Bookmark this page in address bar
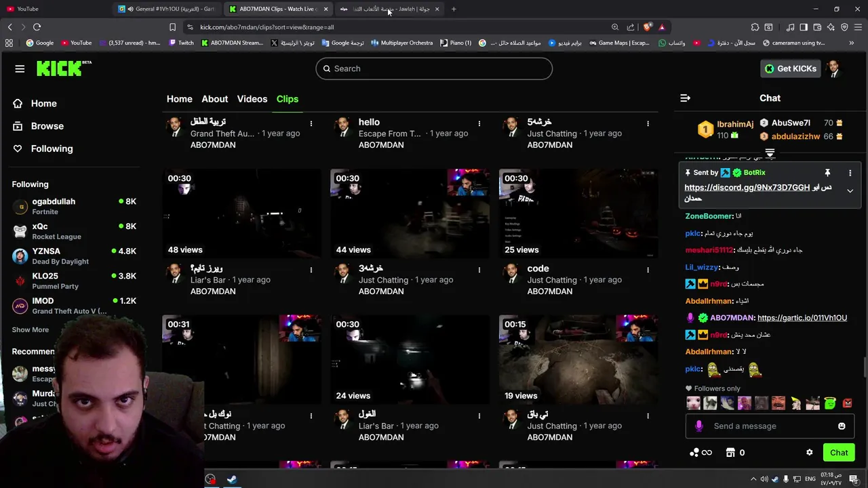The image size is (868, 488). [x=172, y=27]
